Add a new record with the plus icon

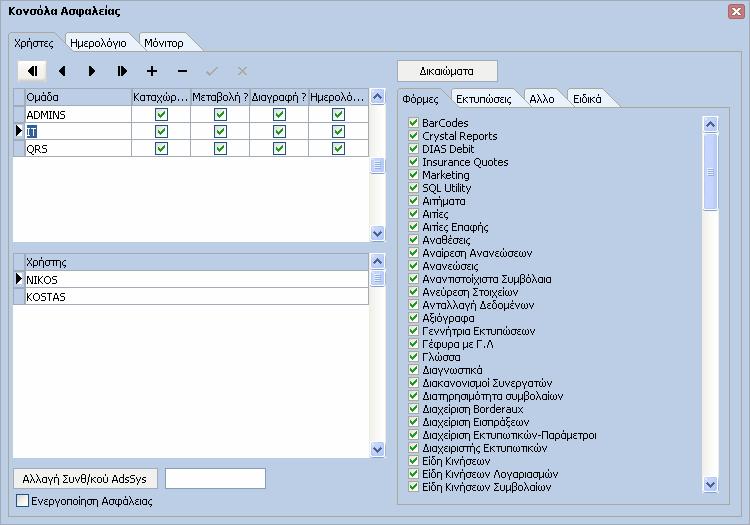pyautogui.click(x=152, y=71)
